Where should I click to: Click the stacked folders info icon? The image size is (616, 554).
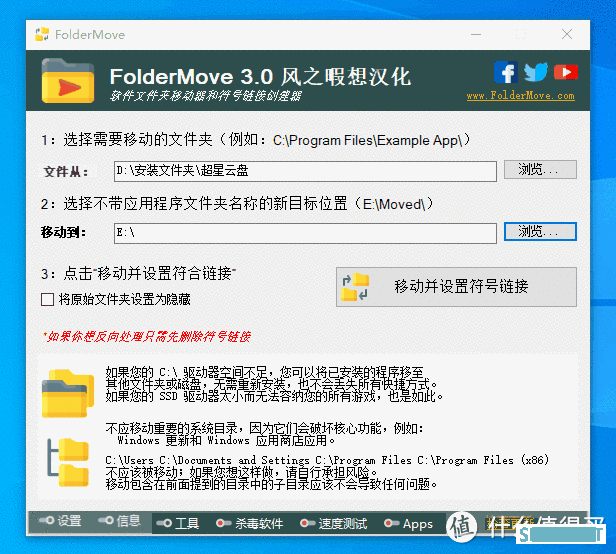68,393
